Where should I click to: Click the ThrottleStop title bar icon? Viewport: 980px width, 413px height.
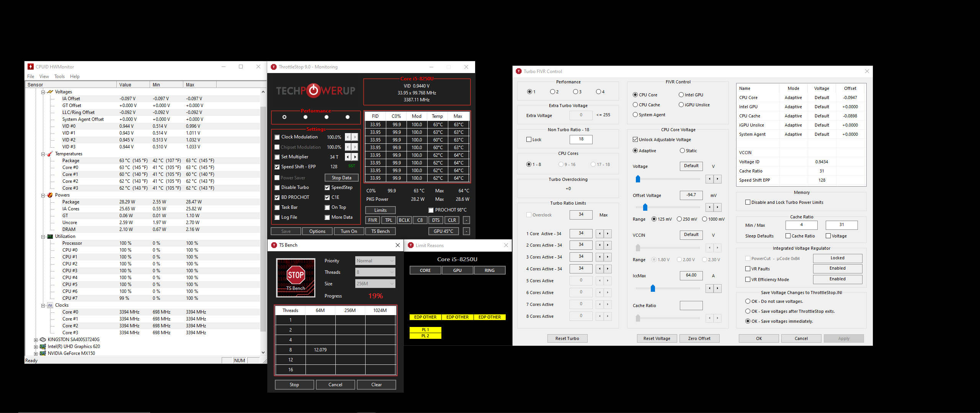tap(274, 67)
